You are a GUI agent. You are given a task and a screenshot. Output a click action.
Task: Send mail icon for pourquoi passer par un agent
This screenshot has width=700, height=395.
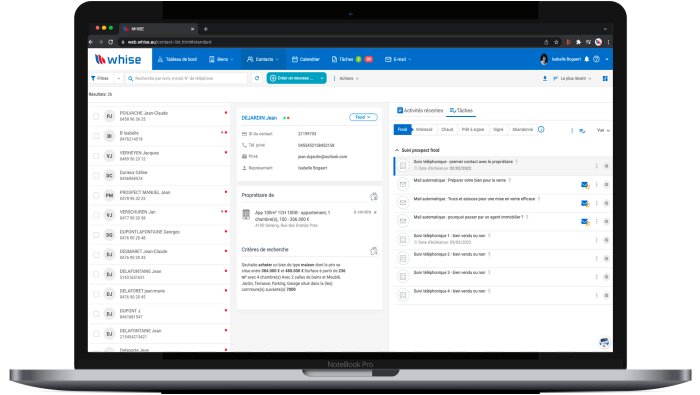click(x=585, y=221)
